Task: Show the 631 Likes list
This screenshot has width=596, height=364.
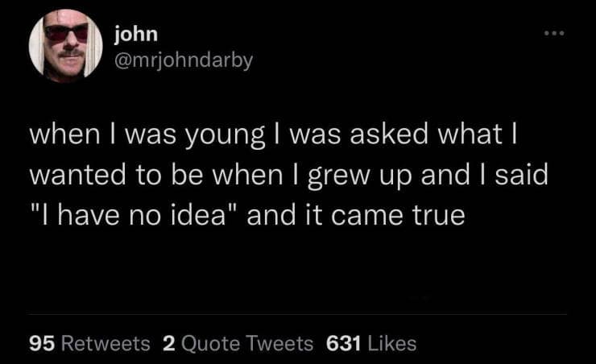Action: pos(371,344)
